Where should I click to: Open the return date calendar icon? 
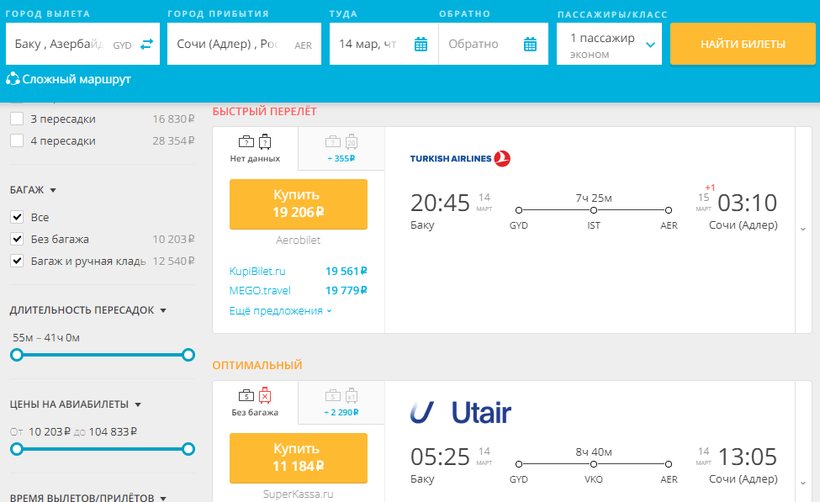click(x=531, y=44)
